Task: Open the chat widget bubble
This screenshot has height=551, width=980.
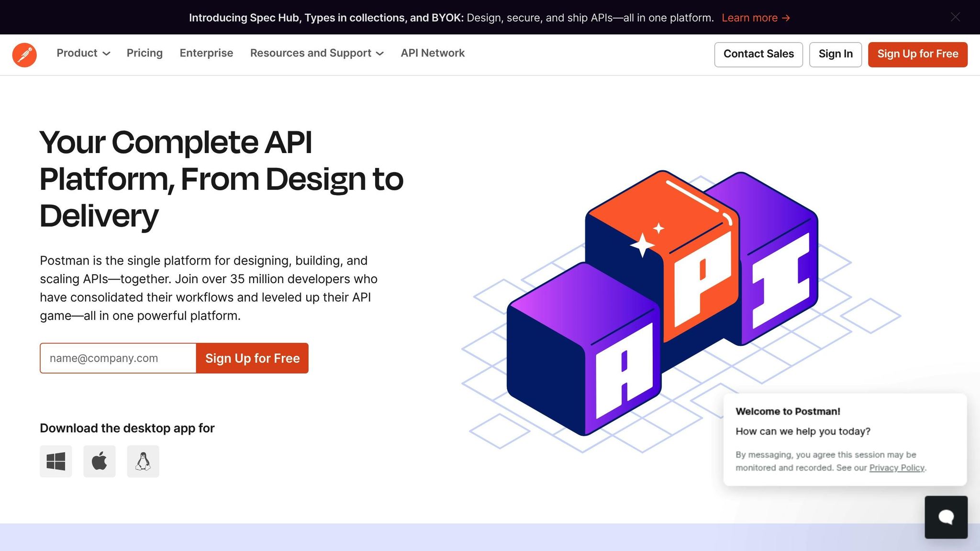Action: point(946,517)
